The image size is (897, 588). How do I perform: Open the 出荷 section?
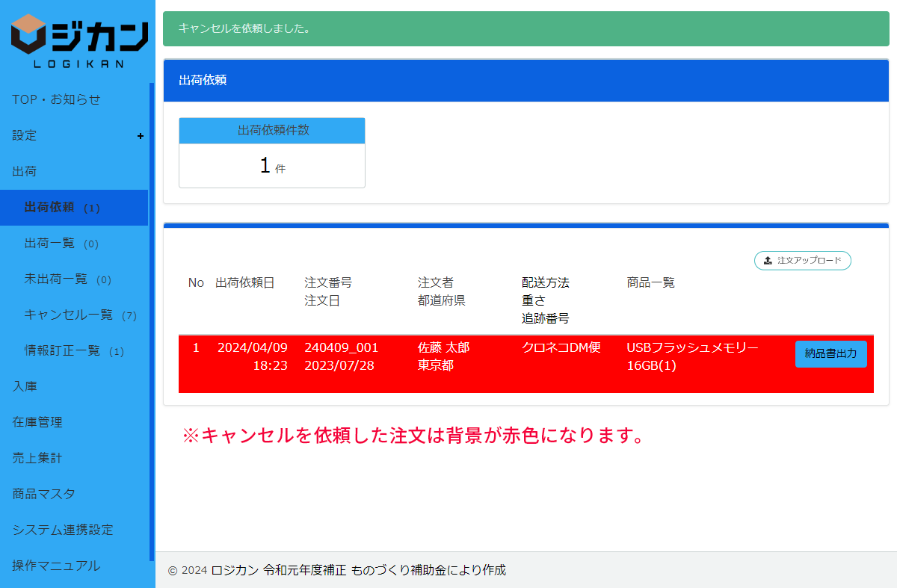click(25, 171)
